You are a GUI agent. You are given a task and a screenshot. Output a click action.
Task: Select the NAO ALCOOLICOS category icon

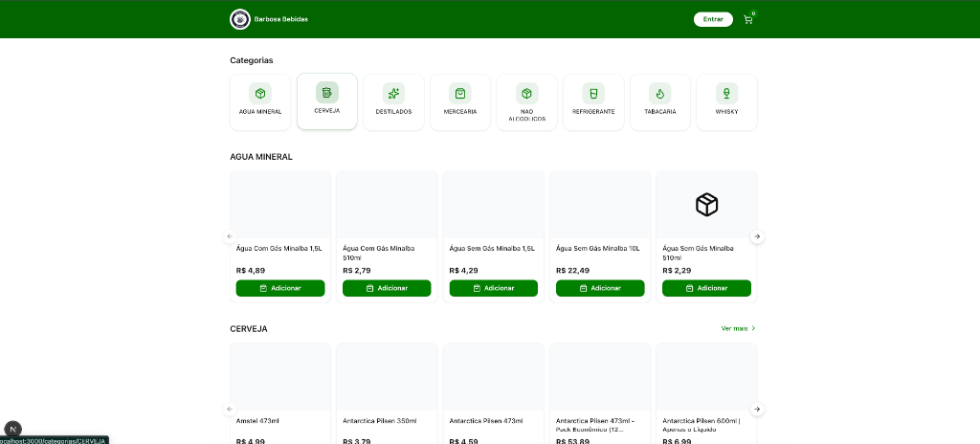[527, 93]
